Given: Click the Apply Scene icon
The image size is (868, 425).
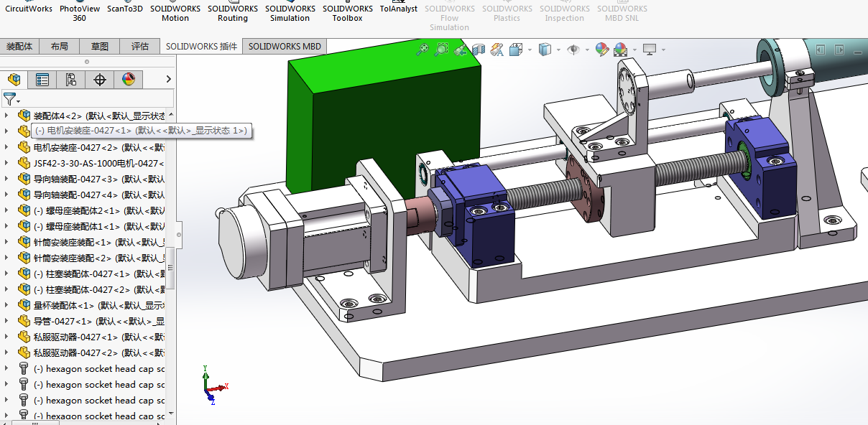Looking at the screenshot, I should [620, 50].
